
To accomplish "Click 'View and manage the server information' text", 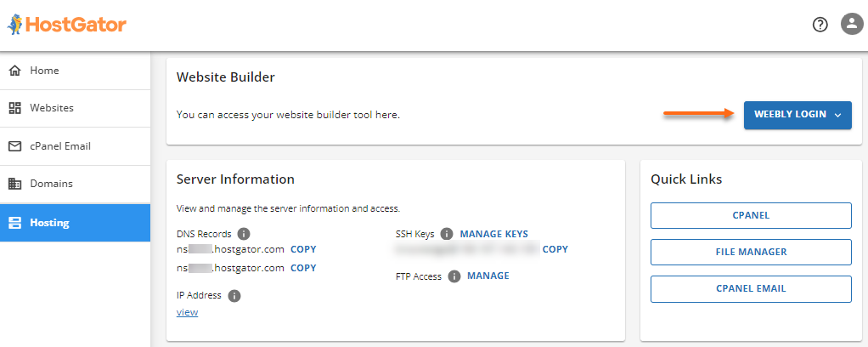I will (x=288, y=209).
